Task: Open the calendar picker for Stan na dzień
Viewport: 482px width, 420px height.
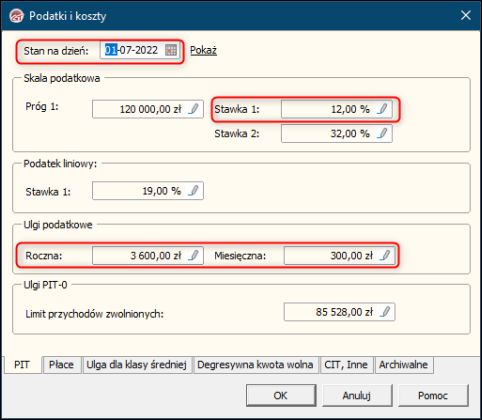Action: click(171, 51)
